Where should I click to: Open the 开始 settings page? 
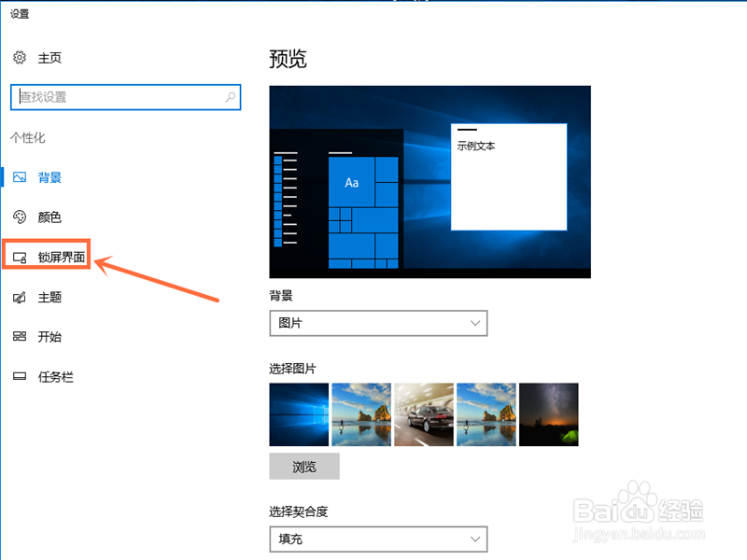49,337
